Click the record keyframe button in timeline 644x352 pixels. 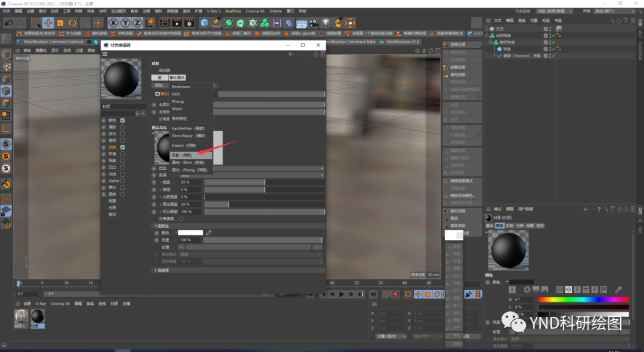(x=395, y=294)
